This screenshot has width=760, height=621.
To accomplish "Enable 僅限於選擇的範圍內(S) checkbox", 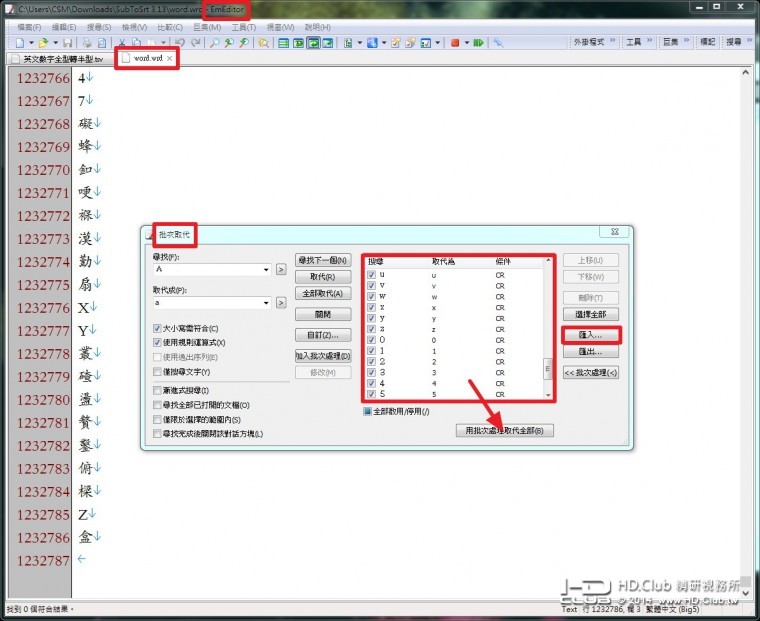I will click(157, 419).
